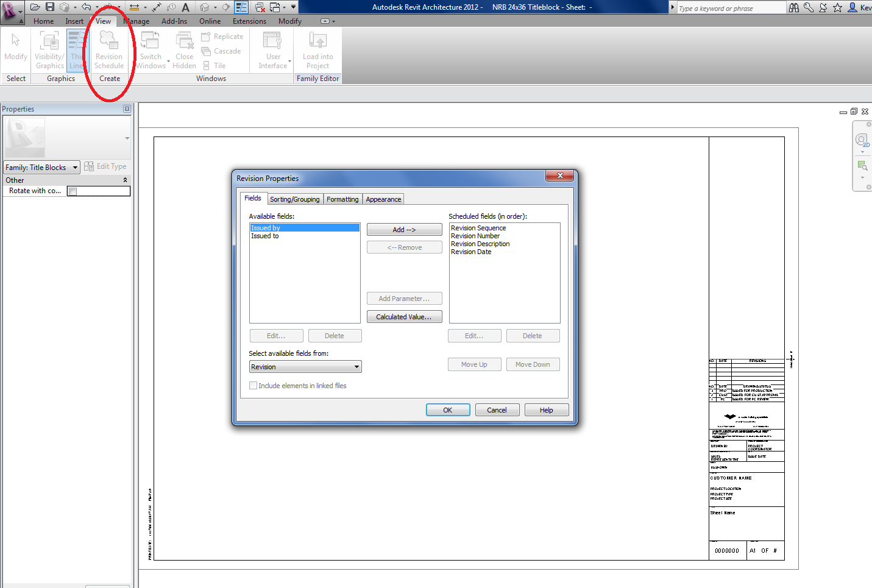
Task: Expand the InfoCenter search box arrow
Action: [x=673, y=7]
